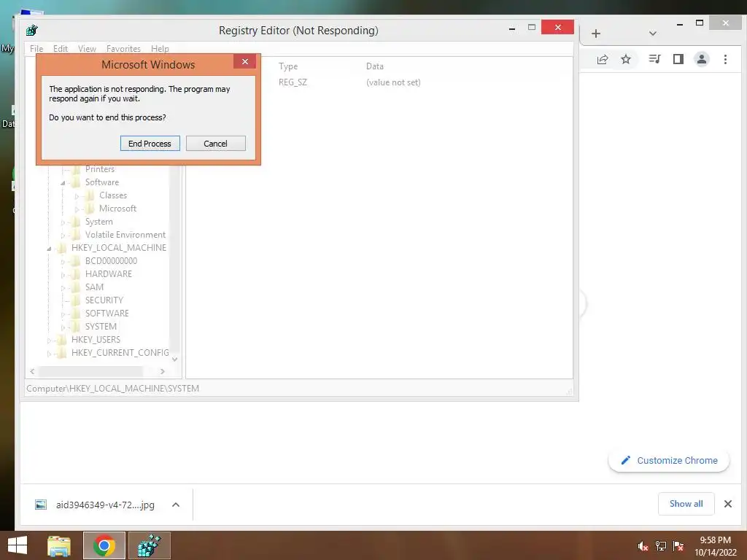This screenshot has width=747, height=560.
Task: Open the View menu
Action: 88,49
